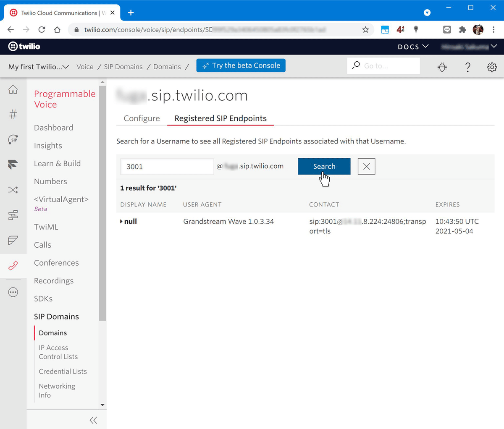
Task: Open the account name dropdown in header
Action: coord(469,47)
